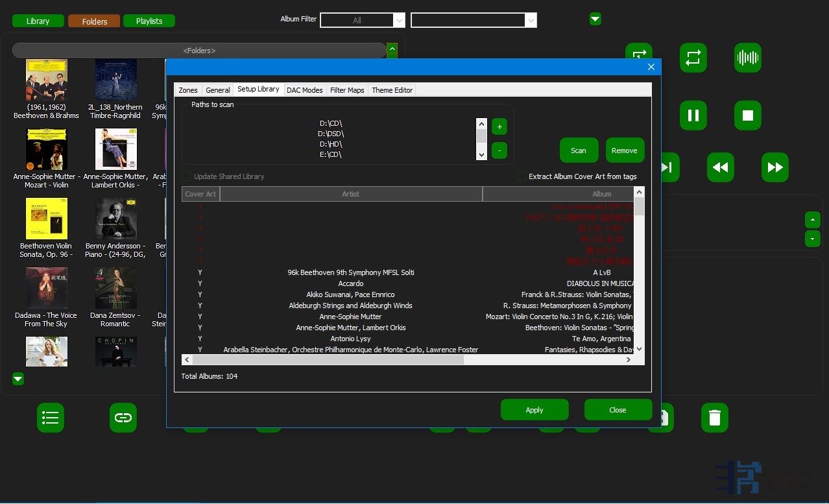829x504 pixels.
Task: Expand the Folders list dropdown arrow
Action: pyautogui.click(x=392, y=49)
